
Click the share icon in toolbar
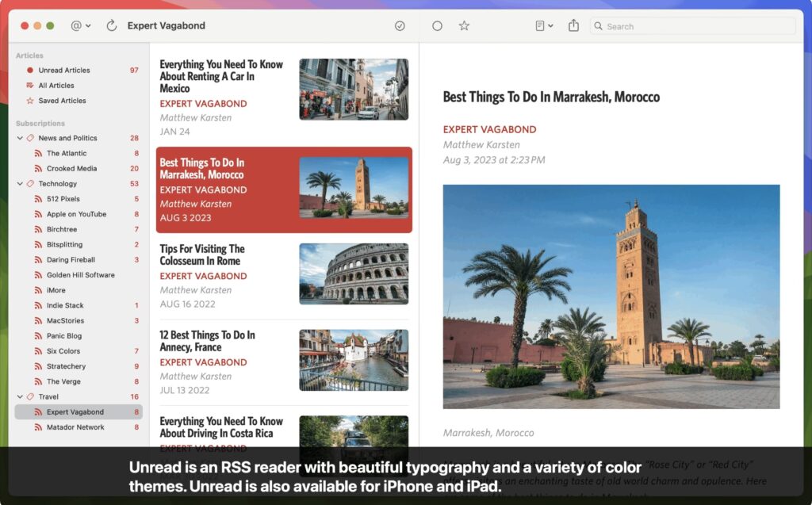pyautogui.click(x=573, y=25)
